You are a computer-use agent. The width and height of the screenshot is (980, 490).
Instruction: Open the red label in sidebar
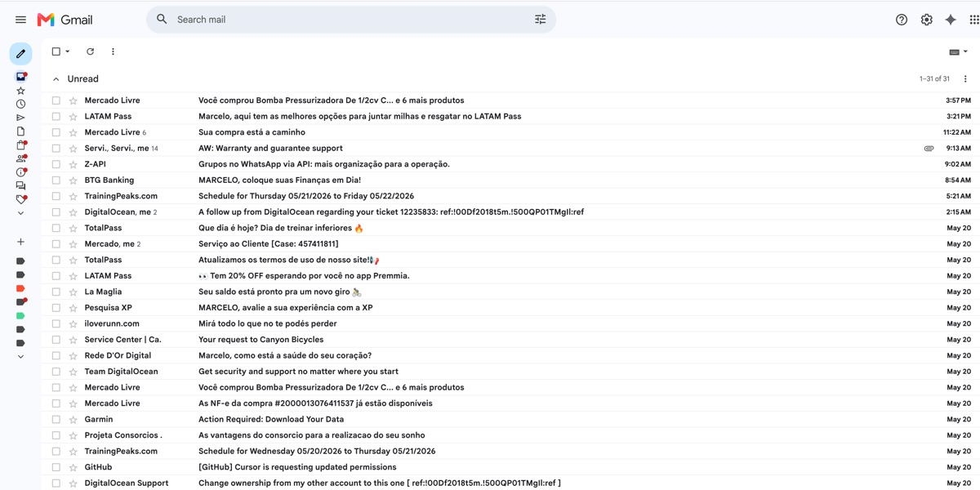[20, 288]
